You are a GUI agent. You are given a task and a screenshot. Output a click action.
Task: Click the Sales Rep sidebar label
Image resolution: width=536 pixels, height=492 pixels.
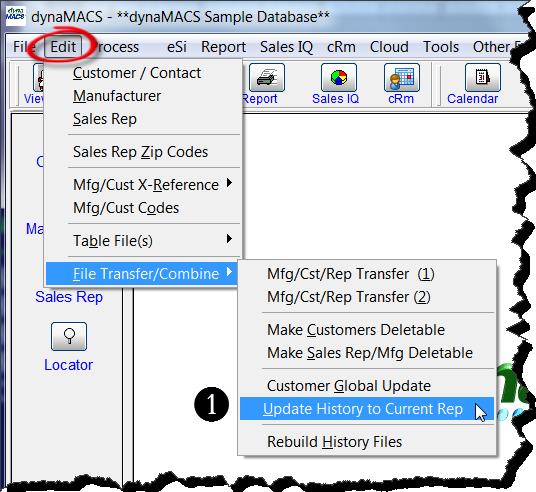pos(69,296)
